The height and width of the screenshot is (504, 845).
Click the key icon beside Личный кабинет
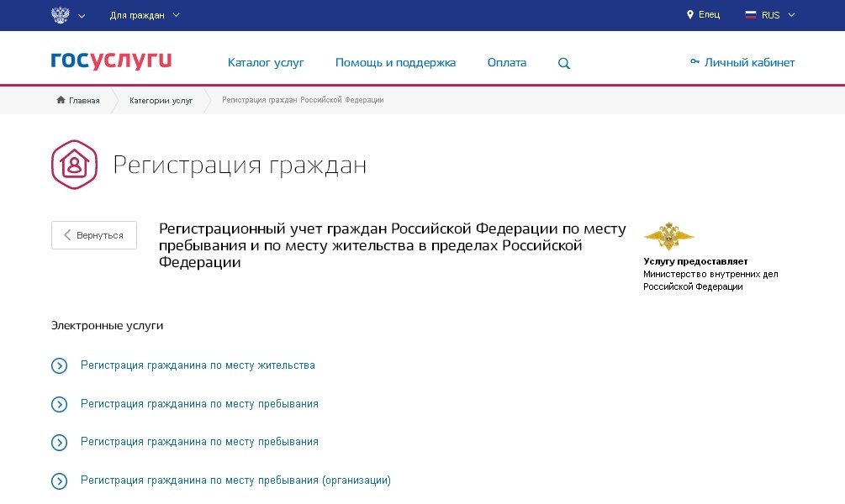(x=694, y=62)
